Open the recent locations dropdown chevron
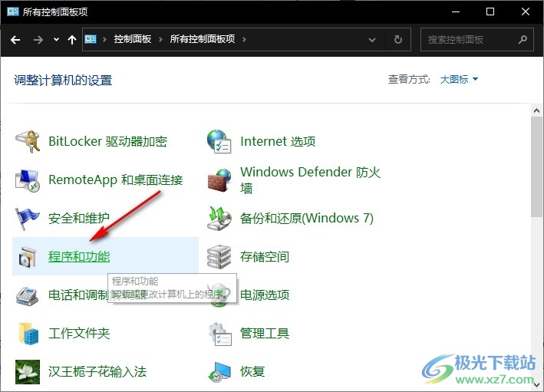Screen dimensions: 544x392 point(56,40)
